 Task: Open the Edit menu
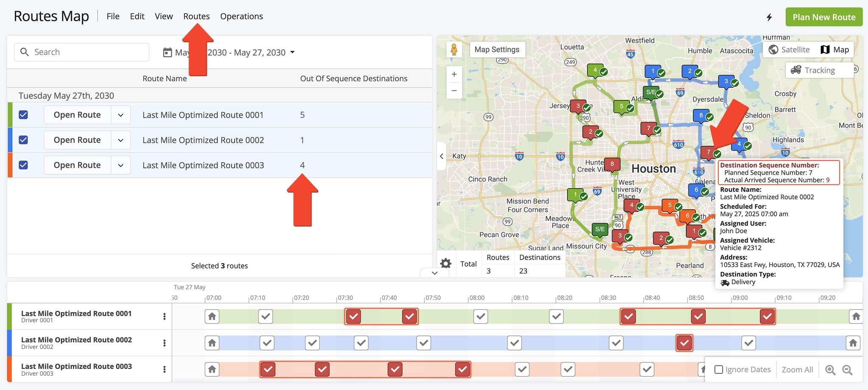(137, 16)
